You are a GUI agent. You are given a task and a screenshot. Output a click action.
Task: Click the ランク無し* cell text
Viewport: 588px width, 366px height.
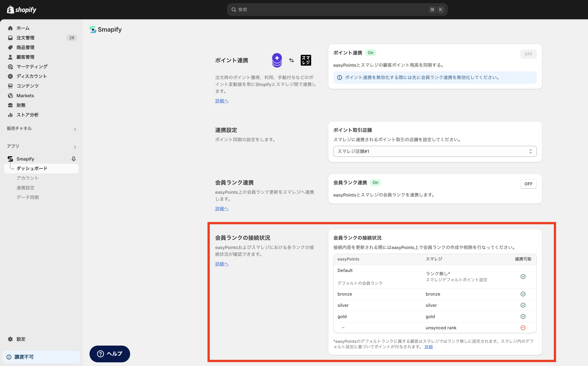click(x=438, y=274)
